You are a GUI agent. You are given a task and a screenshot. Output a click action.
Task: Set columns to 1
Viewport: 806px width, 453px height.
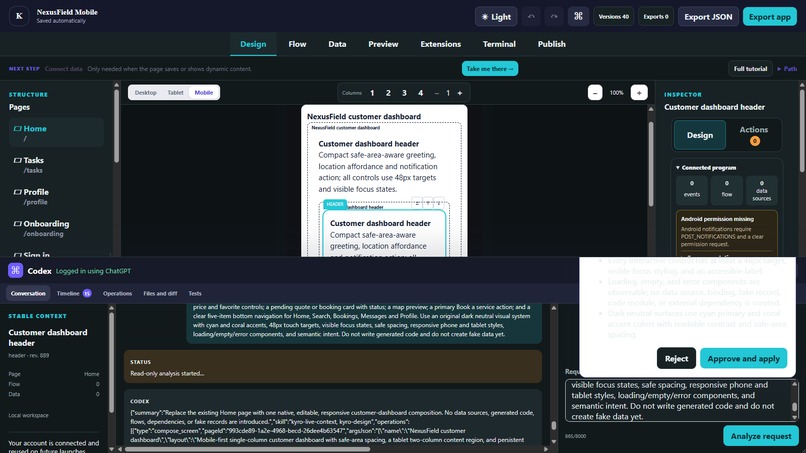[372, 93]
